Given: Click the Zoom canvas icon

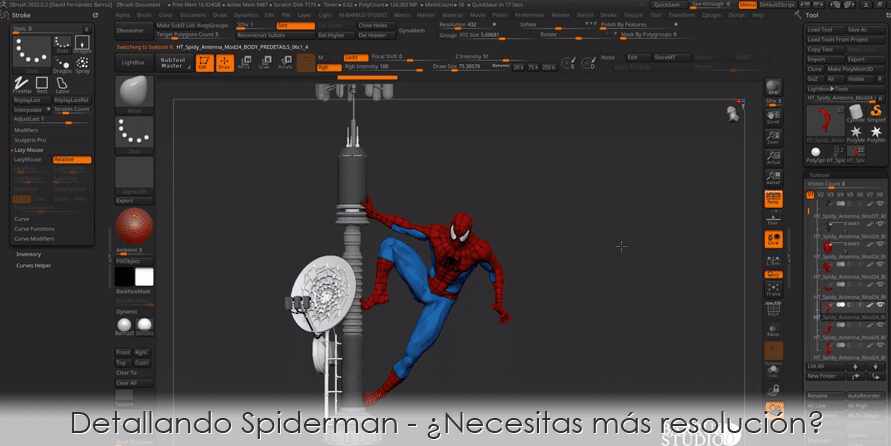Looking at the screenshot, I should coord(773,137).
